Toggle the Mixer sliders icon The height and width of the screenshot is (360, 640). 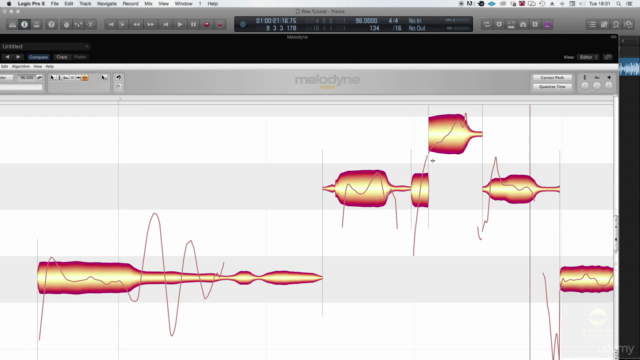click(78, 24)
